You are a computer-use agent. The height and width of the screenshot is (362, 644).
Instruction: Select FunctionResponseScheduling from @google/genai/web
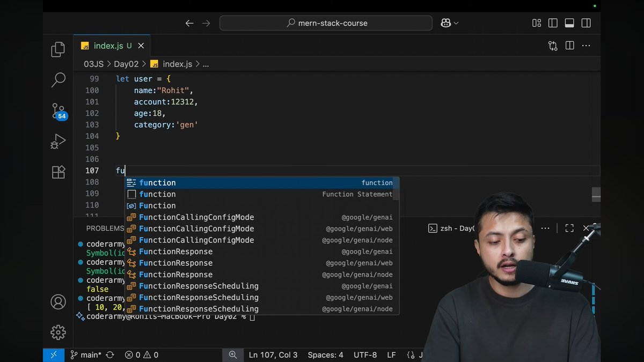262,297
